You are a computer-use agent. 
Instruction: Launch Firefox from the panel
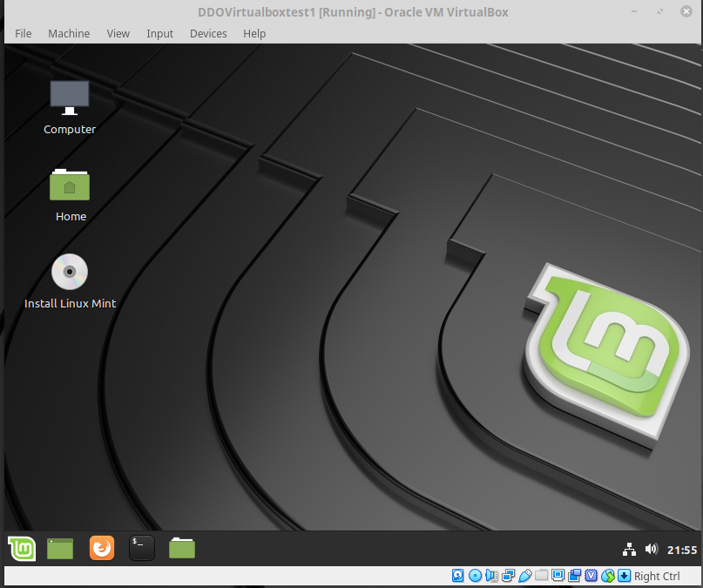[x=102, y=548]
